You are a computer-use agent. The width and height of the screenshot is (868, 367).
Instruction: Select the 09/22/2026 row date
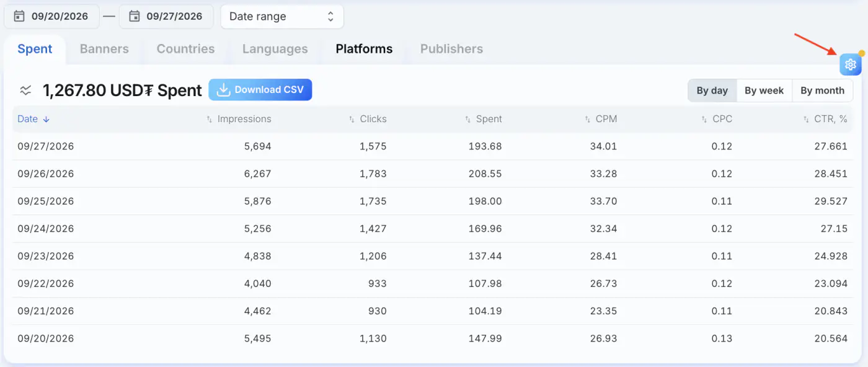46,283
